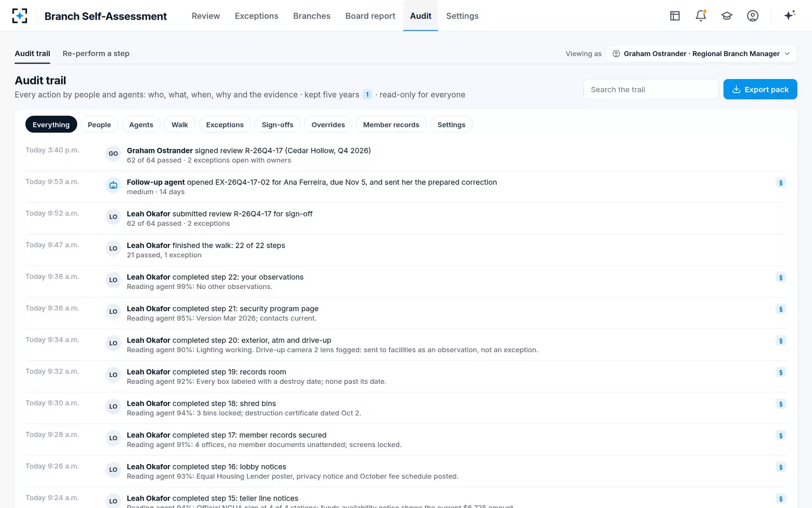Filter the trail by People
The height and width of the screenshot is (508, 812).
point(99,125)
